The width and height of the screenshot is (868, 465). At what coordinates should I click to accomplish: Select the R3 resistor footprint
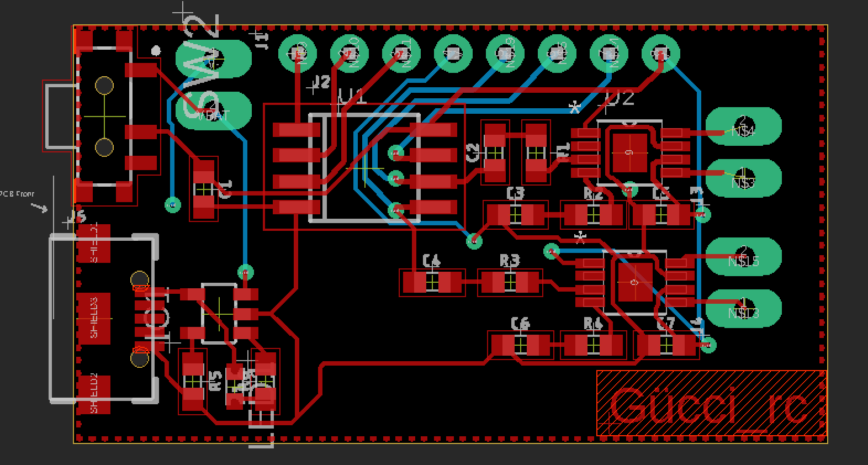click(510, 283)
